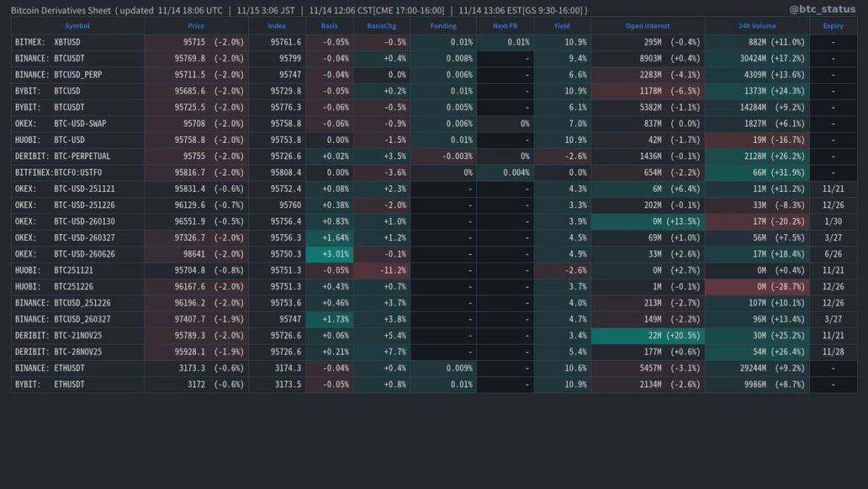Click the 24h Volume column header

pyautogui.click(x=757, y=26)
